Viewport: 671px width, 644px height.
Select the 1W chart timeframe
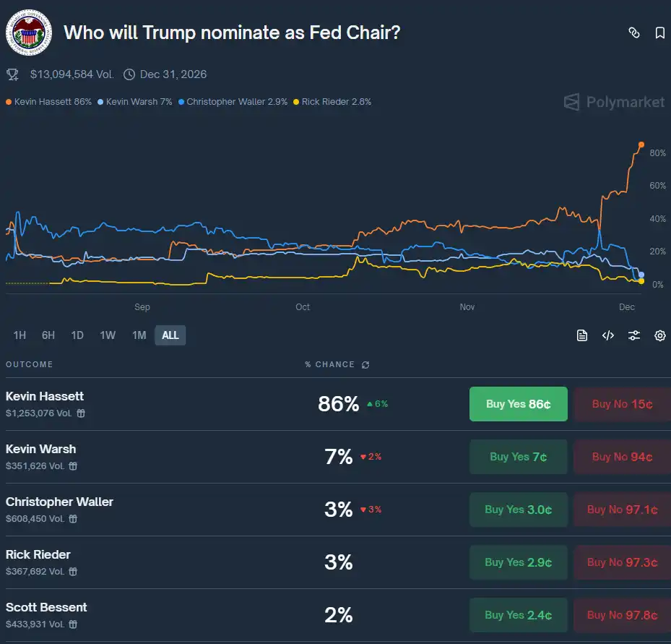pyautogui.click(x=108, y=335)
